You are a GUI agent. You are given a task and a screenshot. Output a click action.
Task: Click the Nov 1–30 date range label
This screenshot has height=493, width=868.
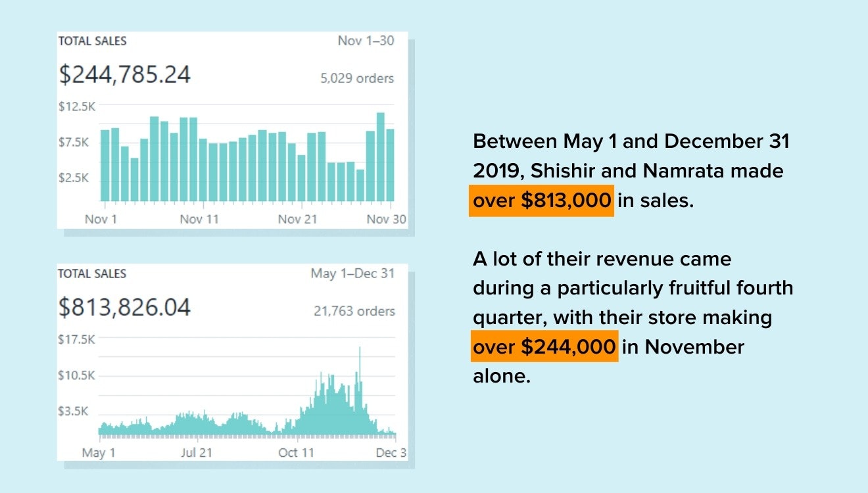tap(366, 41)
